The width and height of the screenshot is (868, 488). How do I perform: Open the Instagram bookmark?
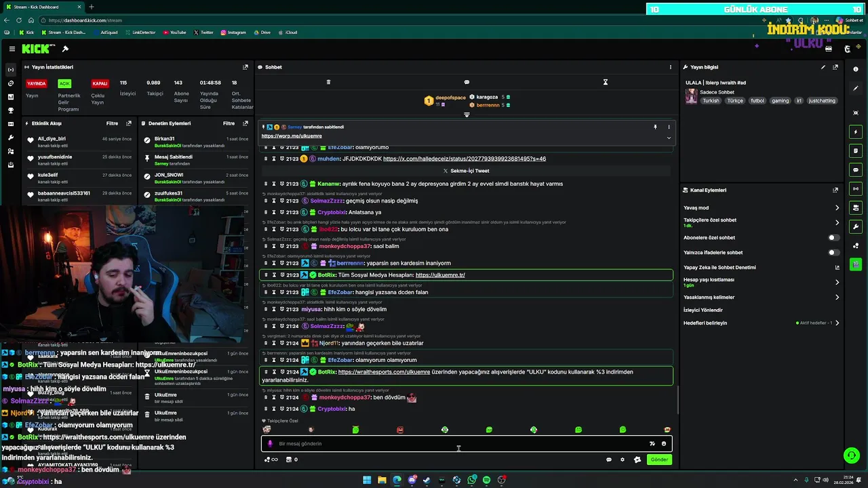(233, 33)
